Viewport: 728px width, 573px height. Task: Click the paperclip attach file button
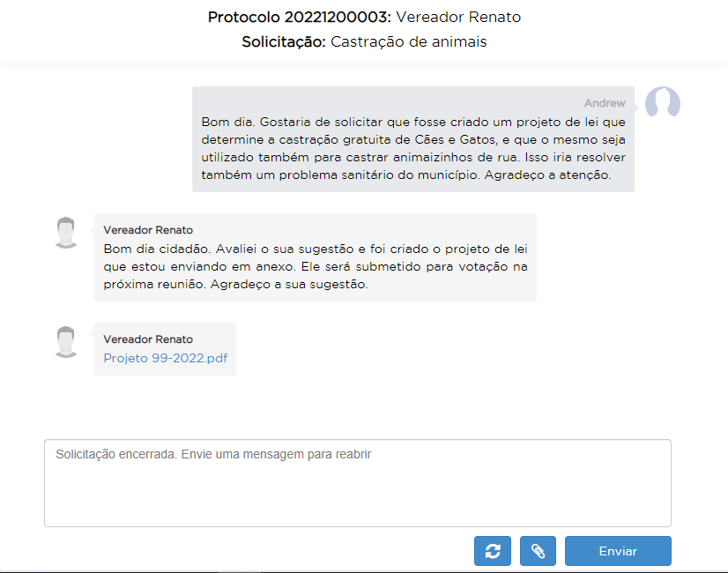coord(538,551)
